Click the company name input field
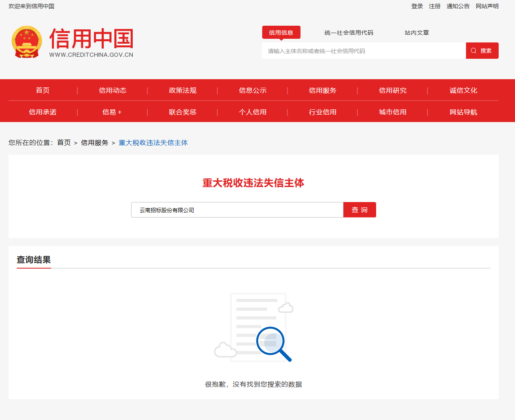This screenshot has height=420, width=515. 237,209
